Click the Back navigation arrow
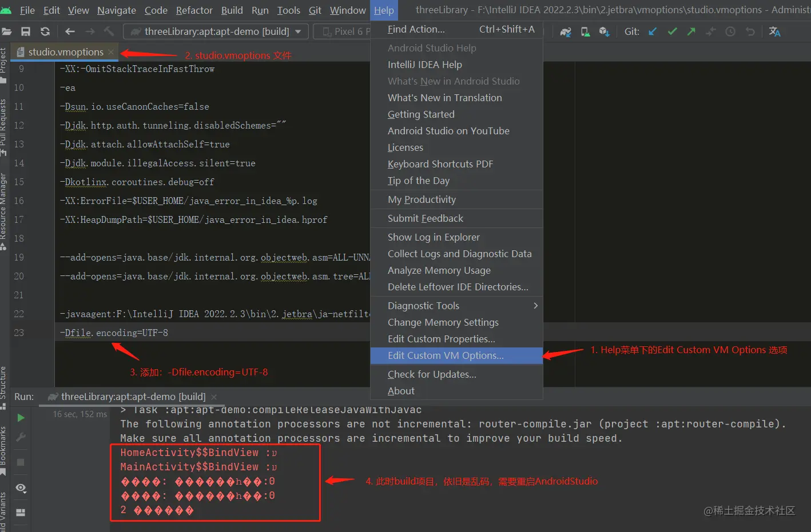This screenshot has height=532, width=811. [70, 31]
